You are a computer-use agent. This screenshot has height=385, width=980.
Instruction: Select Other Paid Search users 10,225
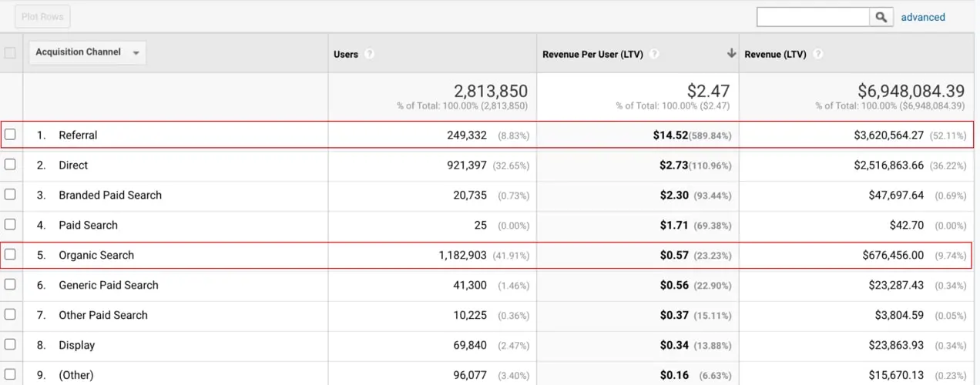(x=470, y=315)
